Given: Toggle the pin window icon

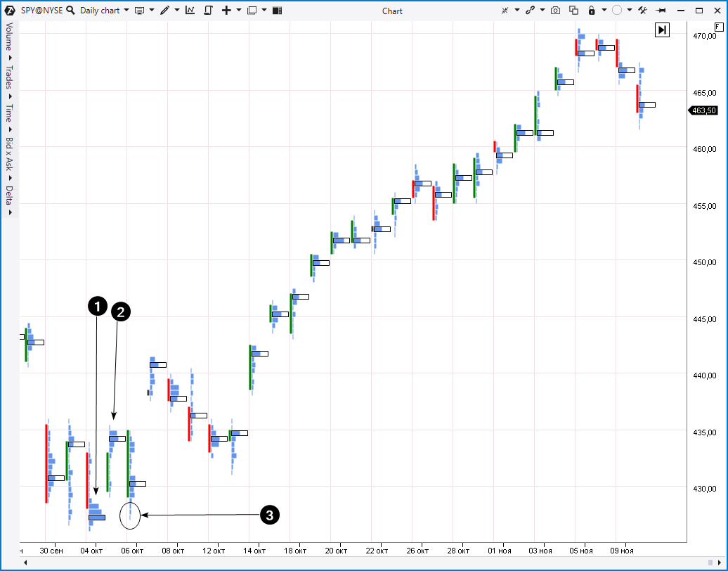Looking at the screenshot, I should tap(661, 11).
